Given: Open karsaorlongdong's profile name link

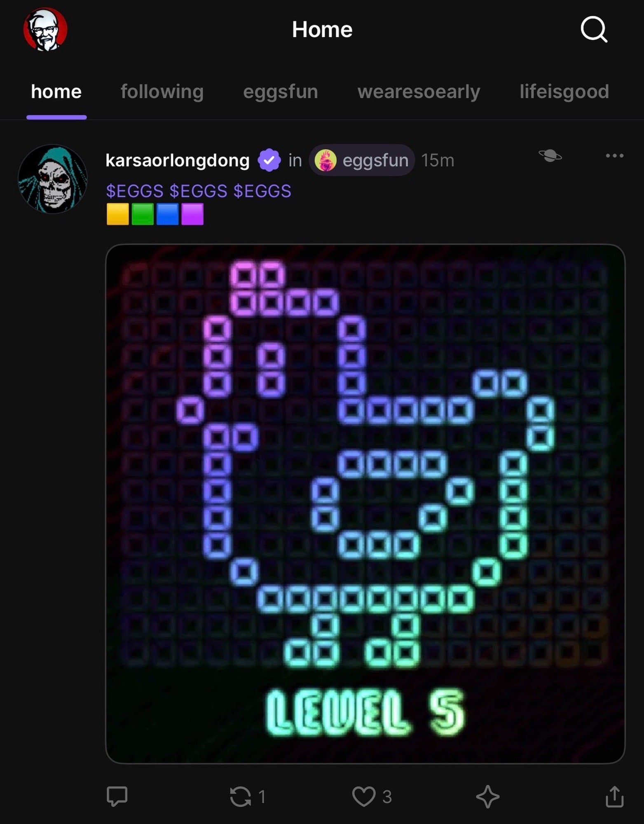Looking at the screenshot, I should coord(178,160).
